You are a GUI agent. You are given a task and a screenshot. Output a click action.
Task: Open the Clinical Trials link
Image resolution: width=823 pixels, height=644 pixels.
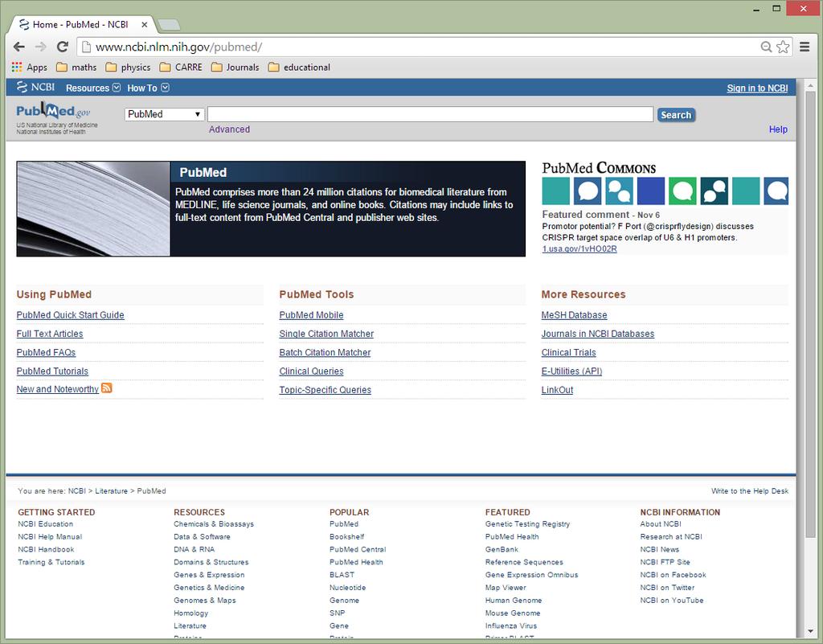tap(568, 353)
